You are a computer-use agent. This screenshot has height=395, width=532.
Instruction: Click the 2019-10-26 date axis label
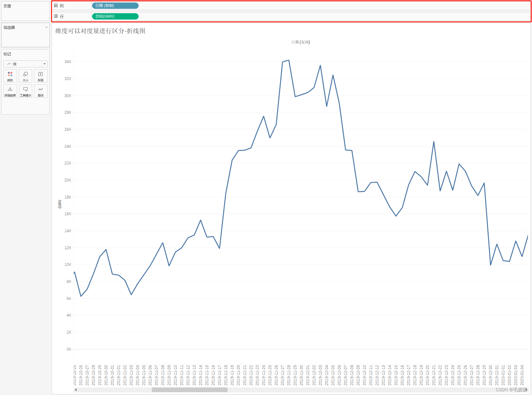(x=81, y=375)
